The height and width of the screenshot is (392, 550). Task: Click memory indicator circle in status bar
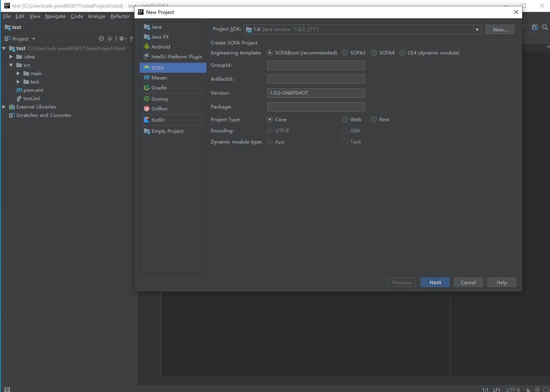[x=546, y=390]
